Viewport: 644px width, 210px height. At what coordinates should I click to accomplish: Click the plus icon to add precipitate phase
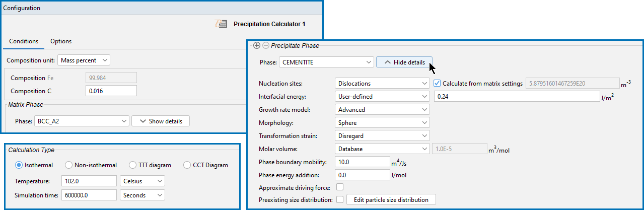coord(257,45)
